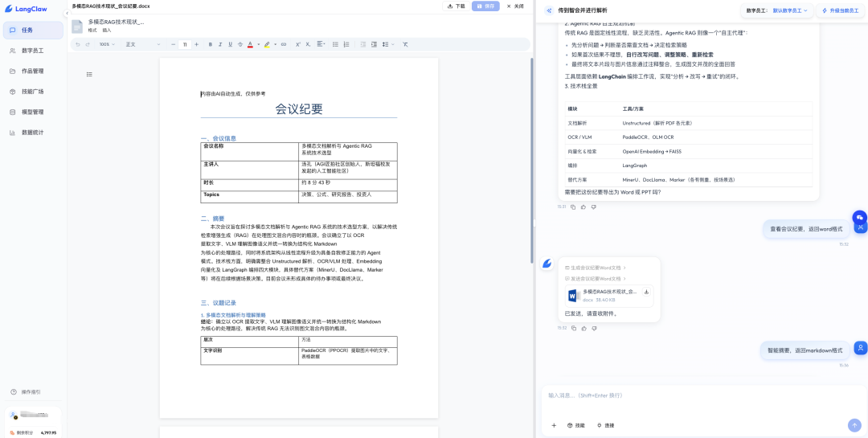Toggle strikethrough formatting
This screenshot has height=438, width=868.
click(240, 44)
